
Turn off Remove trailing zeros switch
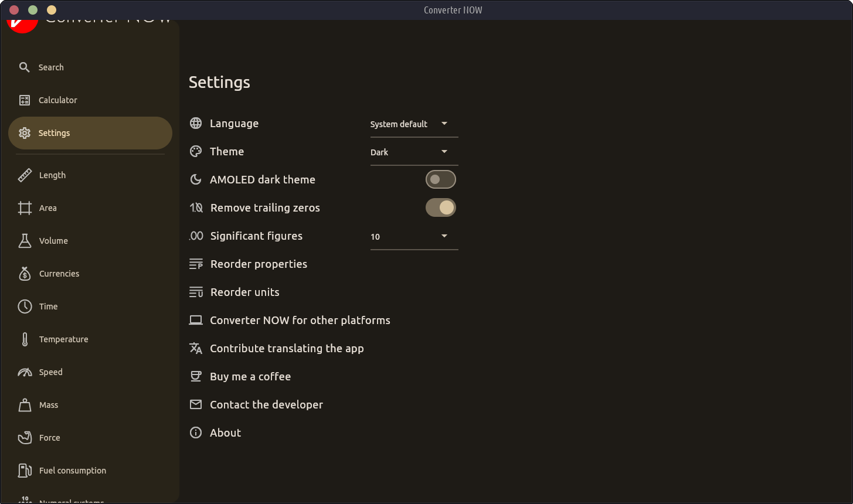click(x=441, y=207)
